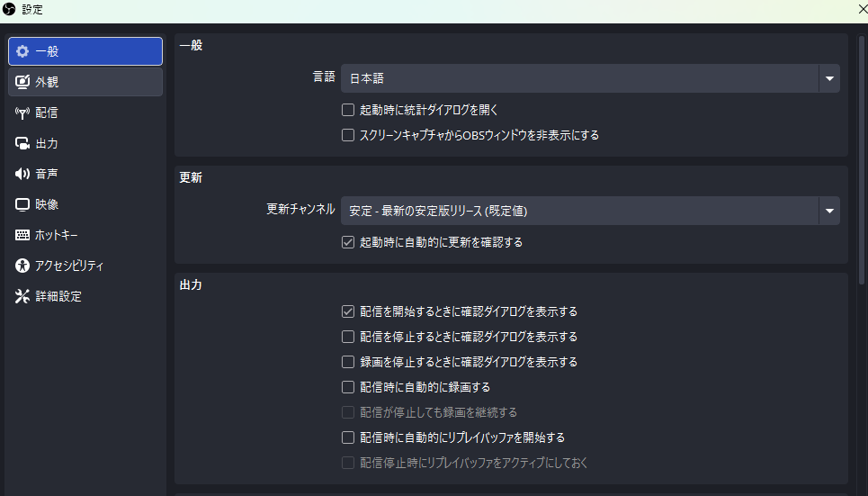Open the 詳細設定 settings page
868x496 pixels.
85,296
